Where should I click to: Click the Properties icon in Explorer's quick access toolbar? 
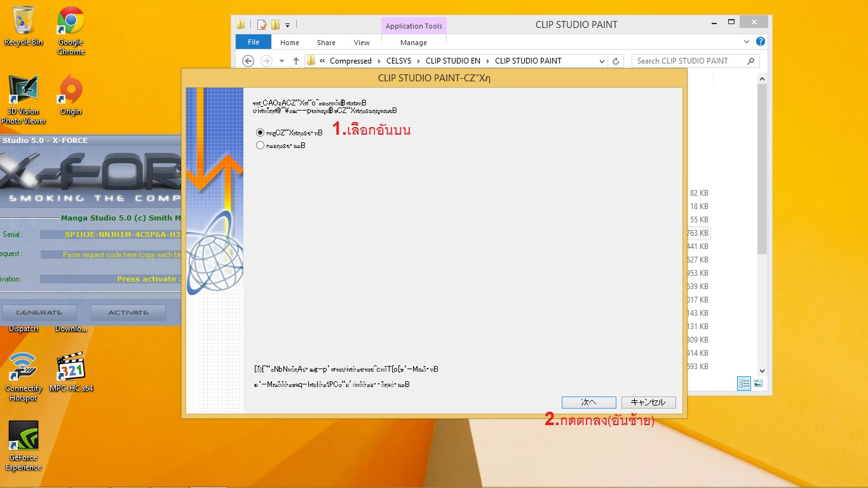tap(262, 25)
